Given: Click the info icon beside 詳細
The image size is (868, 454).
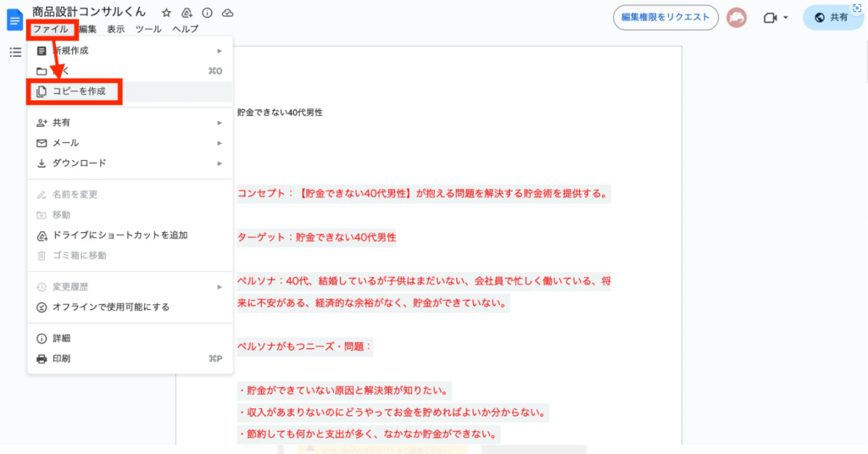Looking at the screenshot, I should (42, 339).
